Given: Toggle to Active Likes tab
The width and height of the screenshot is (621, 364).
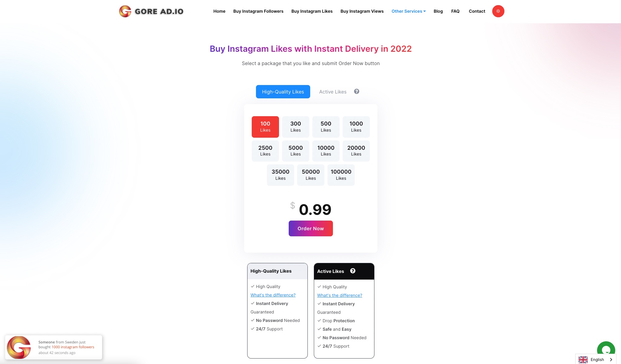Looking at the screenshot, I should 333,91.
